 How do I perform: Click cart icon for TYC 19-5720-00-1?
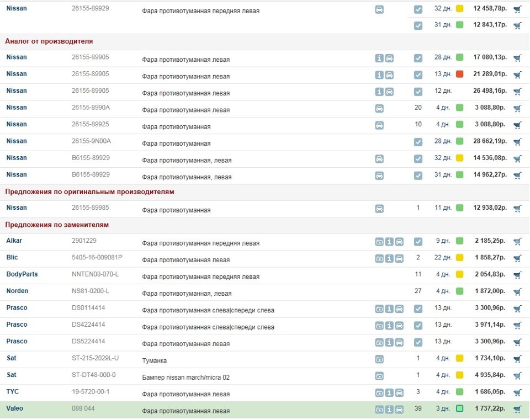click(517, 392)
